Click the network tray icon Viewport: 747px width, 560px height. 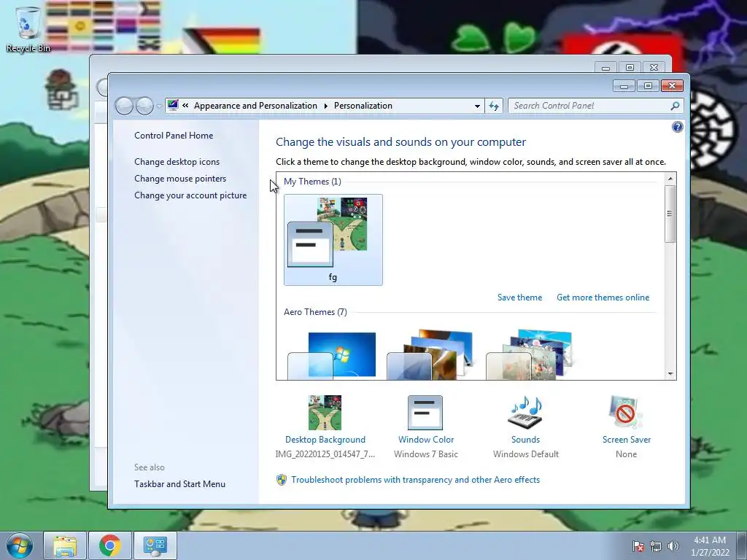tap(656, 546)
